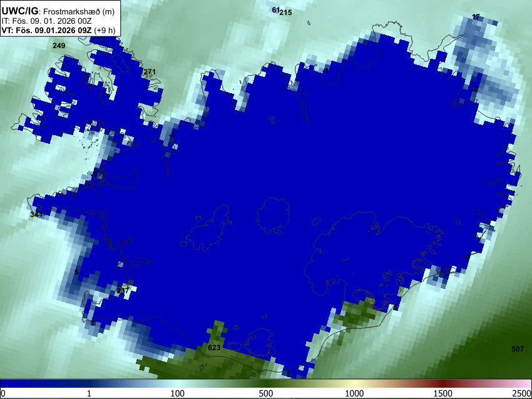Select the map value 507
Screen dimensions: 532x399
518,349
